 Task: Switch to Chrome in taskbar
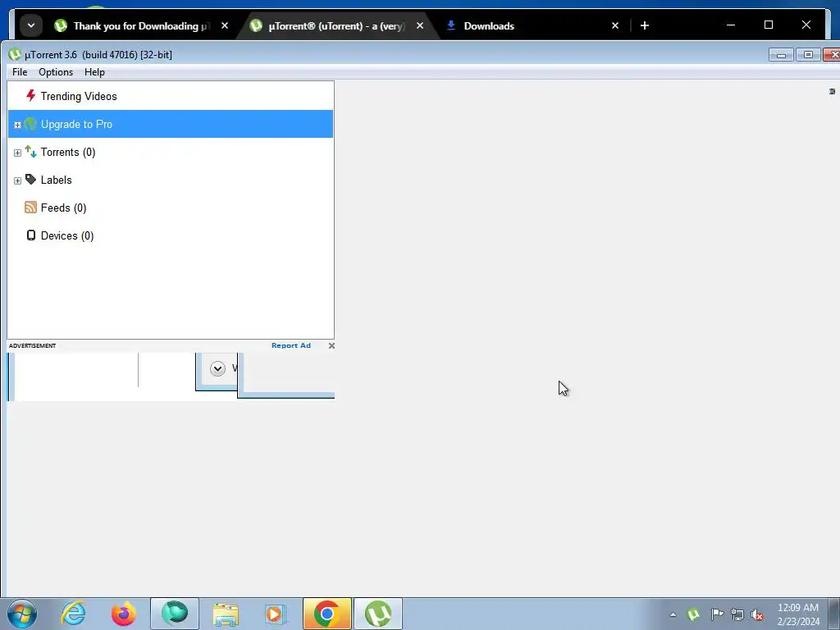click(x=326, y=614)
